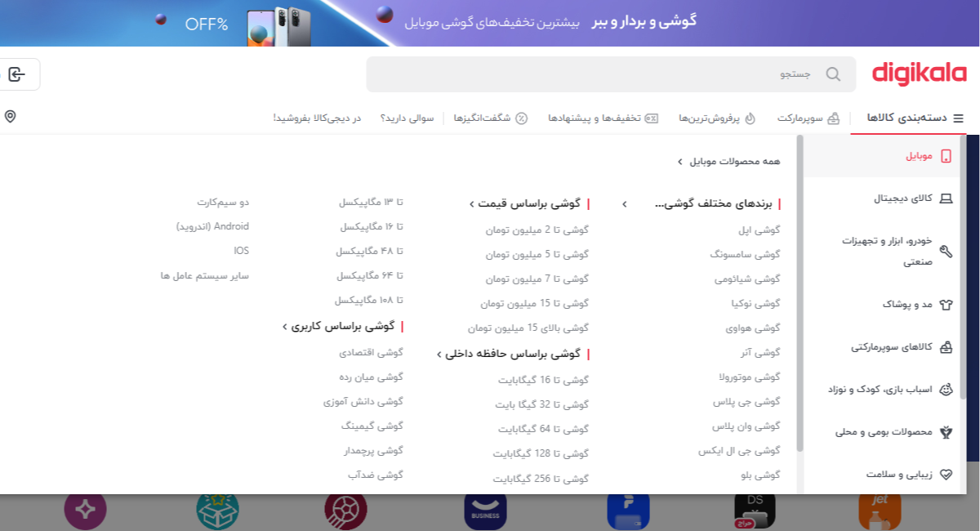Image resolution: width=980 pixels, height=531 pixels.
Task: Click the mobile phone icon in sidebar
Action: (x=947, y=156)
